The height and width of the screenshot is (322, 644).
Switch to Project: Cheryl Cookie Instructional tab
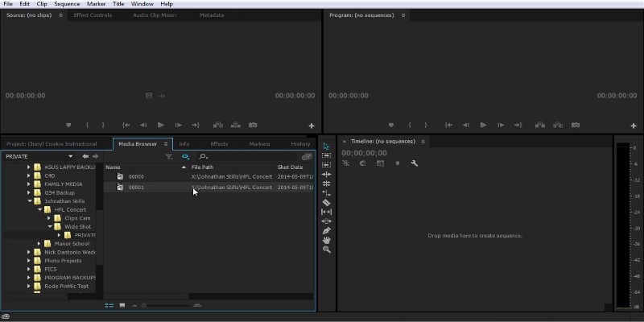pyautogui.click(x=52, y=144)
